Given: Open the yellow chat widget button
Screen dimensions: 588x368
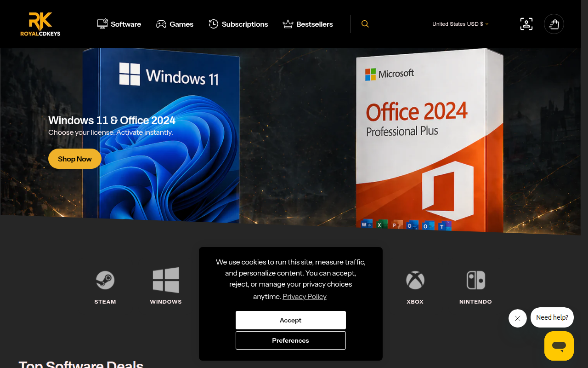Looking at the screenshot, I should pos(559,346).
